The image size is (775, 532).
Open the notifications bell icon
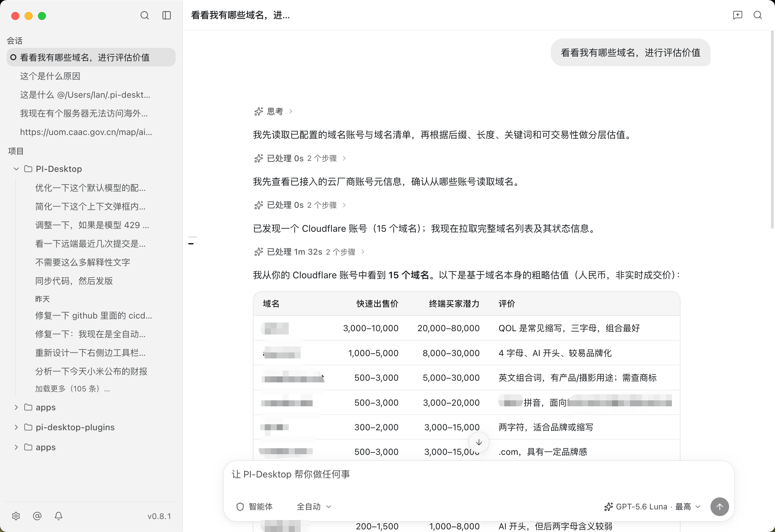click(59, 516)
